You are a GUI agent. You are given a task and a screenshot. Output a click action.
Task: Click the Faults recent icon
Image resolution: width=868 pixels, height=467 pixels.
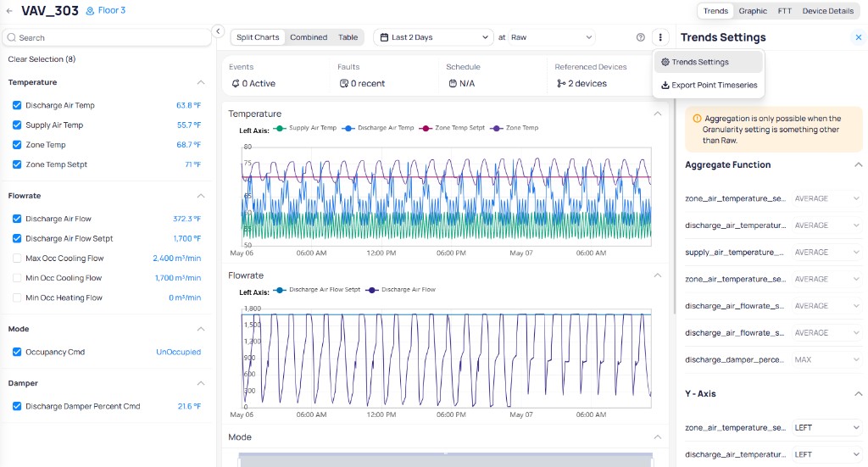coord(344,84)
